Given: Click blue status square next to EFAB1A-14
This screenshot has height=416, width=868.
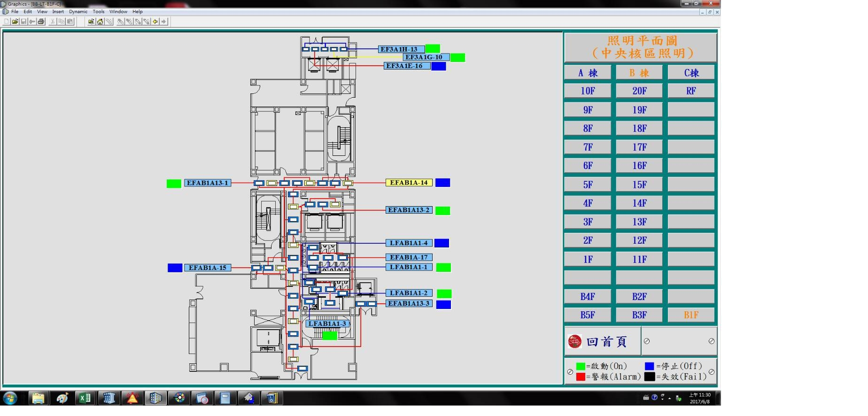Looking at the screenshot, I should pos(442,183).
